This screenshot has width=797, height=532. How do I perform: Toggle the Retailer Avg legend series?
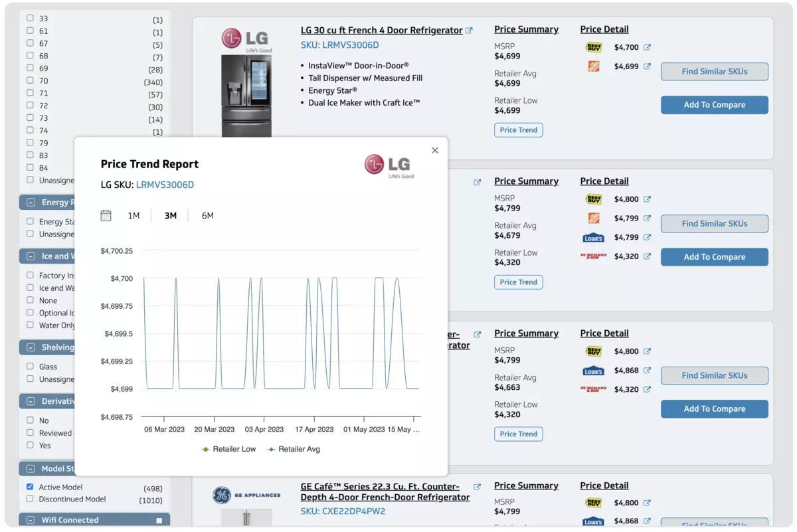point(294,450)
